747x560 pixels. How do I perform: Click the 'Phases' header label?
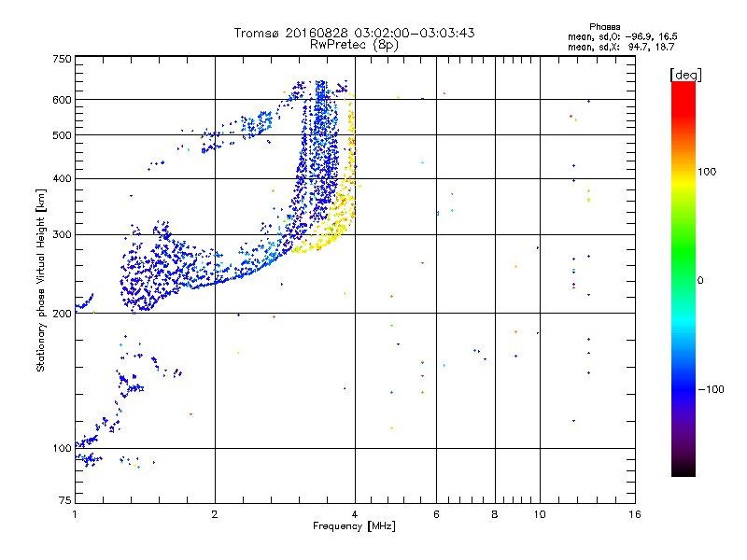[x=604, y=27]
